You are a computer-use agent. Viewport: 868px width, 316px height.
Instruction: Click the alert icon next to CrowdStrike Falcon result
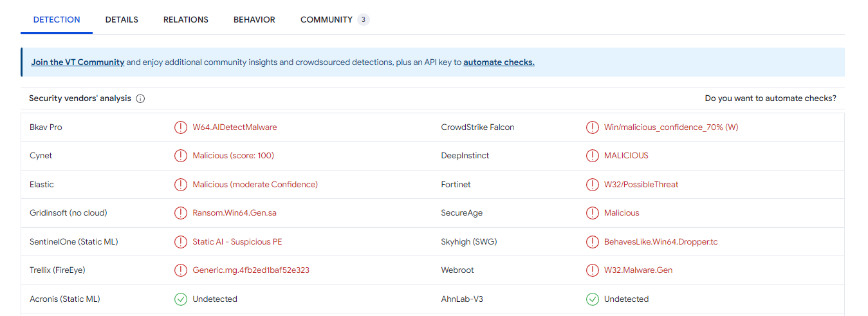coord(592,127)
